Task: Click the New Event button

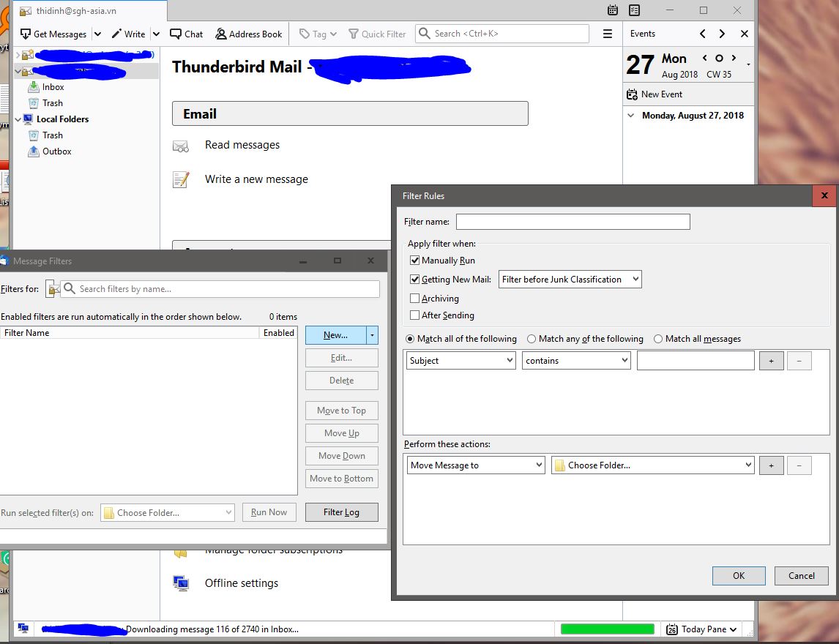Action: click(x=655, y=94)
